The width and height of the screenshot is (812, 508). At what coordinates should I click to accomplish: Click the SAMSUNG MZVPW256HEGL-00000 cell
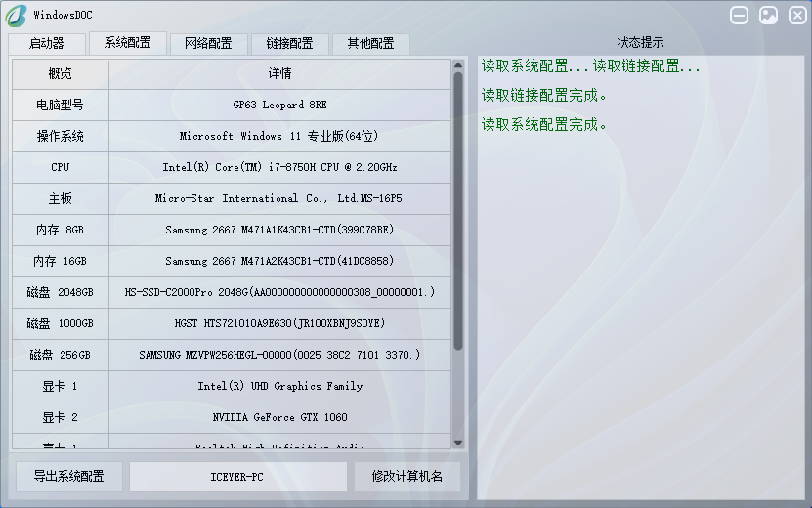click(279, 355)
